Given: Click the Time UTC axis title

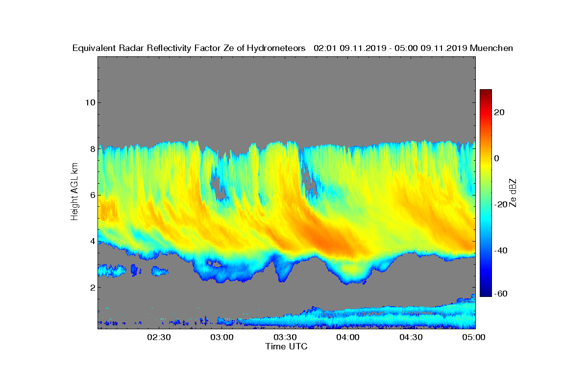Looking at the screenshot, I should tap(287, 346).
